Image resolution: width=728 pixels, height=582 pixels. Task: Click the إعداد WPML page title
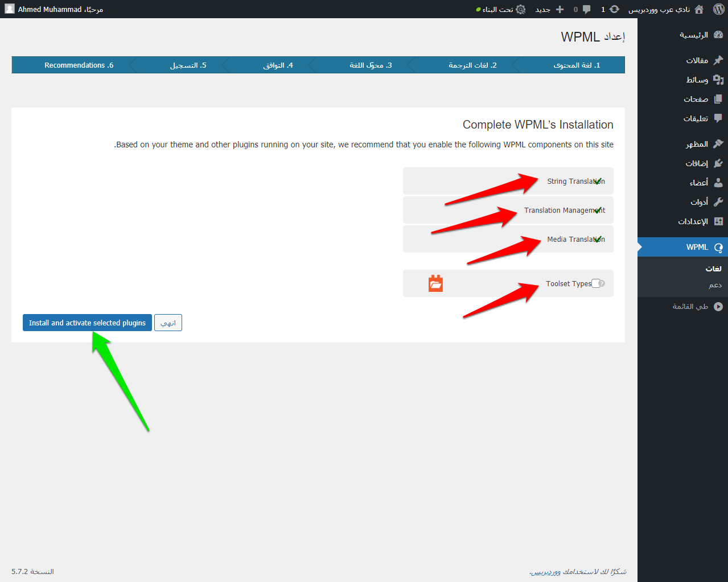[x=593, y=37]
